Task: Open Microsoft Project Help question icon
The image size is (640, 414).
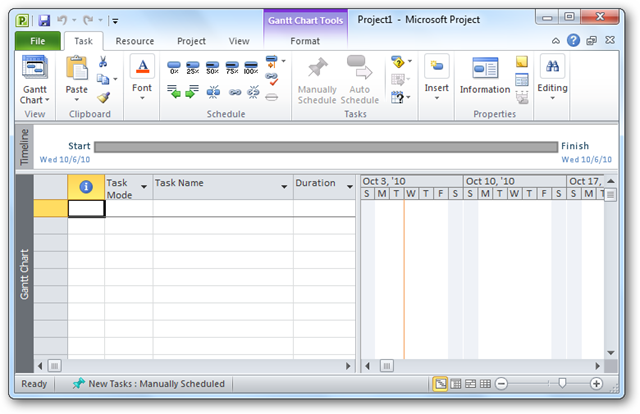Action: click(573, 40)
